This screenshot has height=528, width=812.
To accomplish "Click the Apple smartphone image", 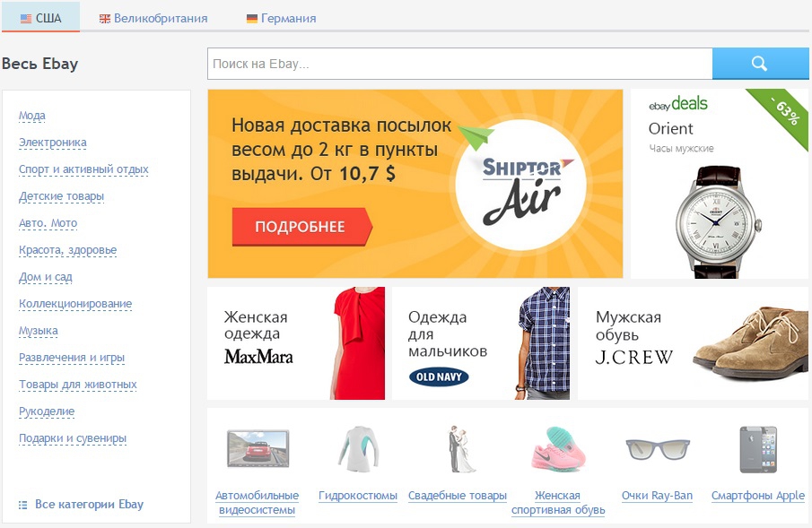I will pos(758,449).
